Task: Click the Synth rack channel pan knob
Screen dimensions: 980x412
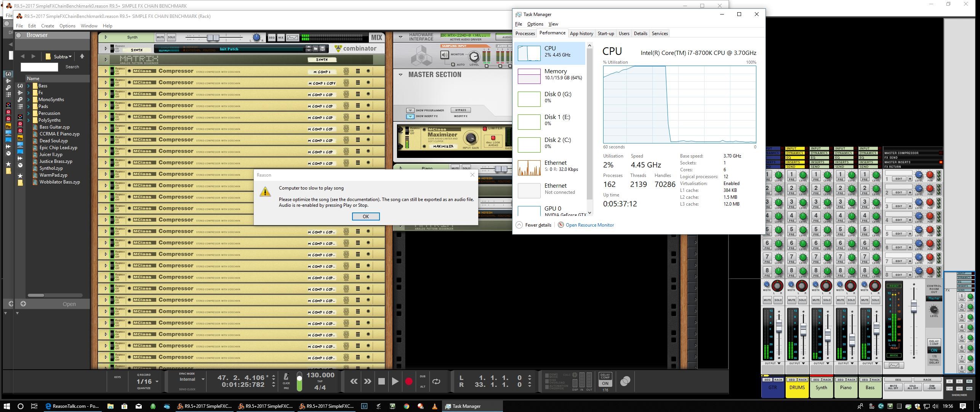Action: (256, 37)
